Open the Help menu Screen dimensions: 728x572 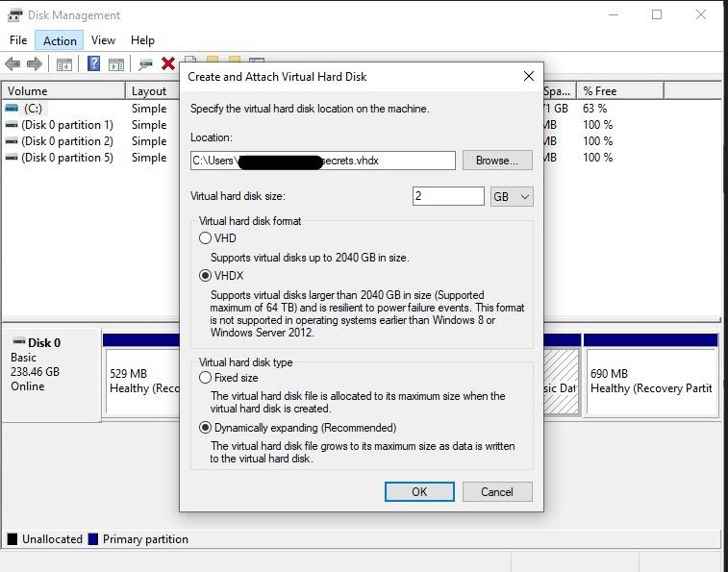pos(142,40)
